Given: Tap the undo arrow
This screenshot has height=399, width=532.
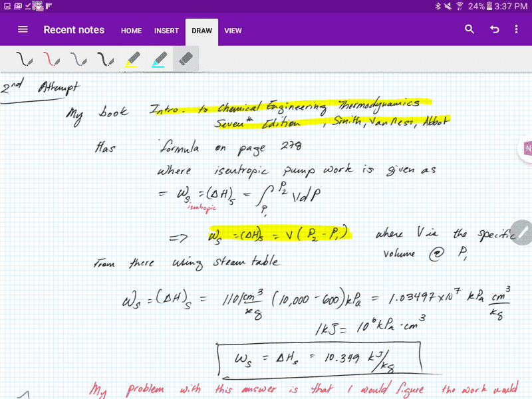Looking at the screenshot, I should click(494, 29).
